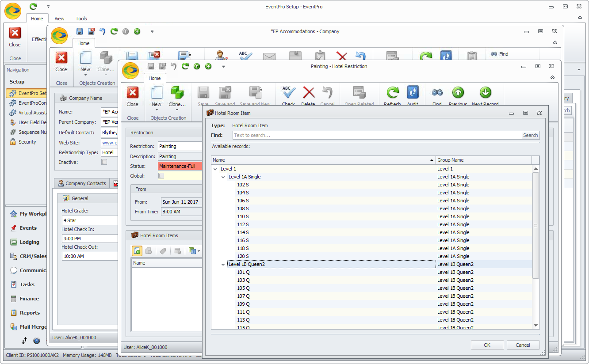589x364 pixels.
Task: Click Cancel button in Hotel Room Item dialog
Action: tap(523, 345)
